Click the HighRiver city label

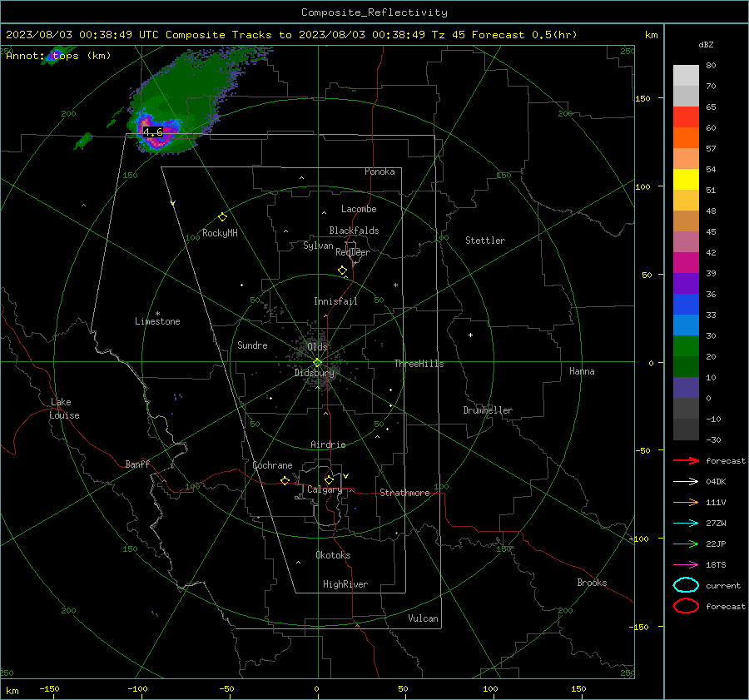coord(345,584)
